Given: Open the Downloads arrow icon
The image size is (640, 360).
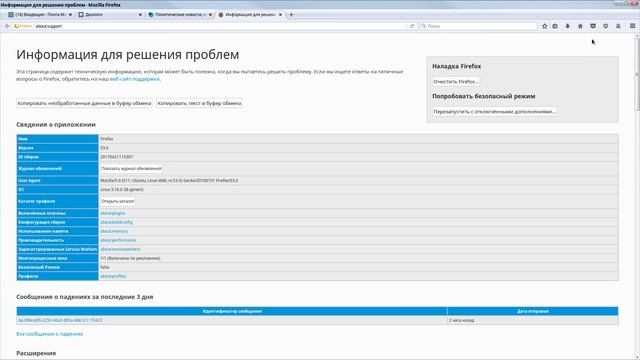Looking at the screenshot, I should click(x=567, y=26).
